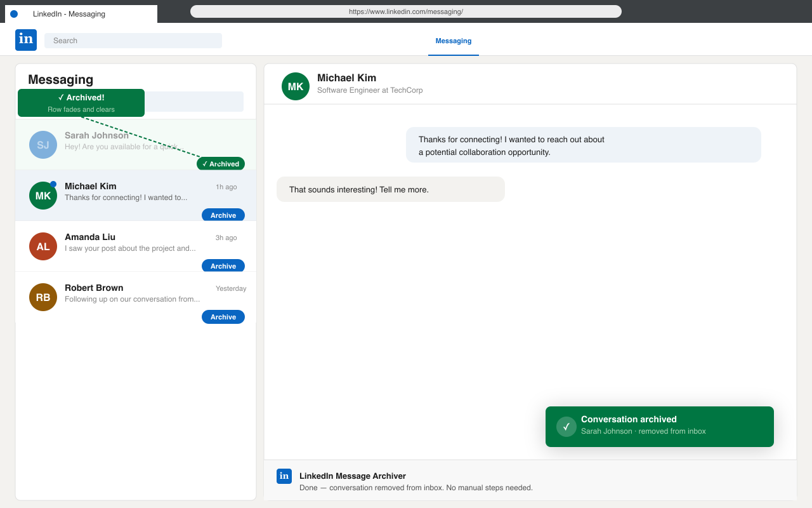This screenshot has height=508, width=812.
Task: Select the LinkedIn - Messaging browser tab
Action: point(81,14)
